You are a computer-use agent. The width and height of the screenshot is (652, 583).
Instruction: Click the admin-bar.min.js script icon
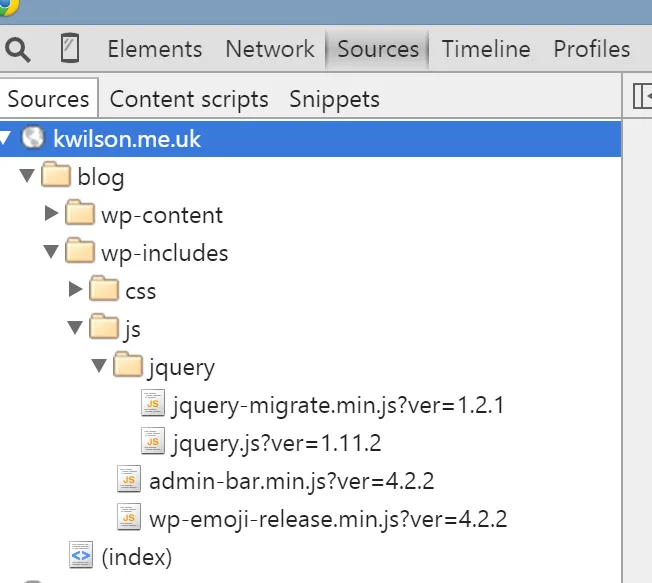129,481
